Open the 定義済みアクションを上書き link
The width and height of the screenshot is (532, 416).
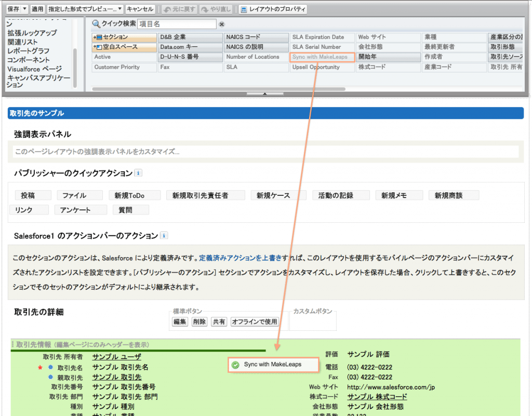(x=240, y=258)
